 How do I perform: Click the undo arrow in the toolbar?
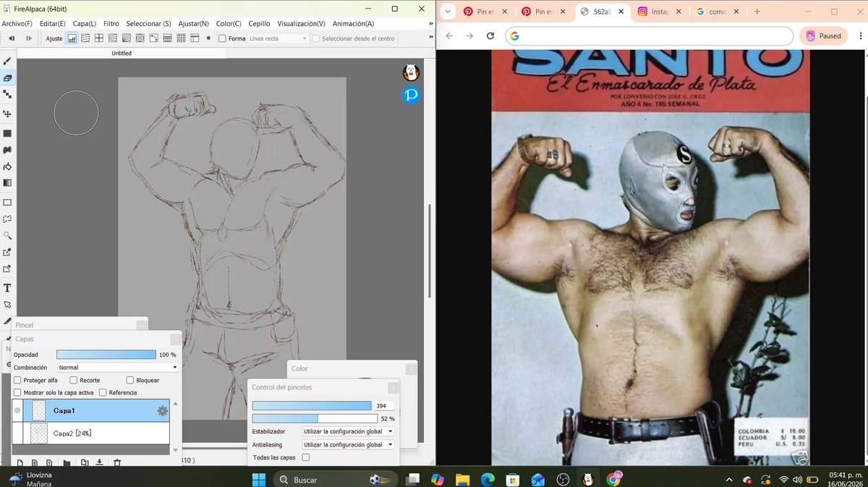coord(12,38)
